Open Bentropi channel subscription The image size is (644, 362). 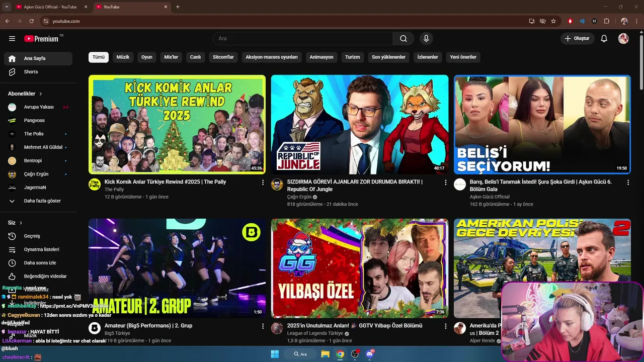point(38,161)
